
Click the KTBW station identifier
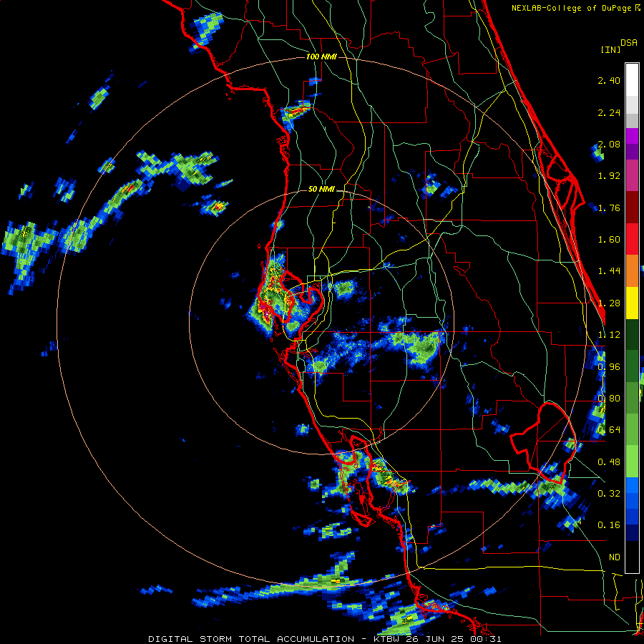point(388,639)
